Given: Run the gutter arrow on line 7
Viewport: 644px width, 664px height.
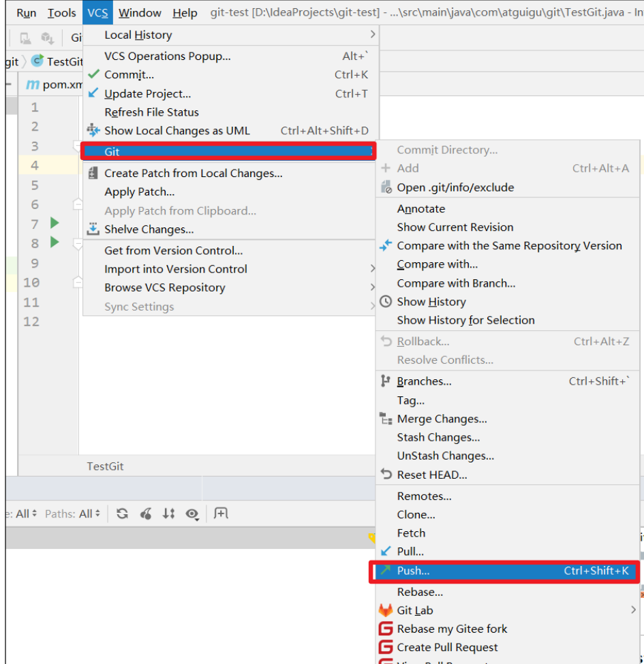Looking at the screenshot, I should coord(55,223).
